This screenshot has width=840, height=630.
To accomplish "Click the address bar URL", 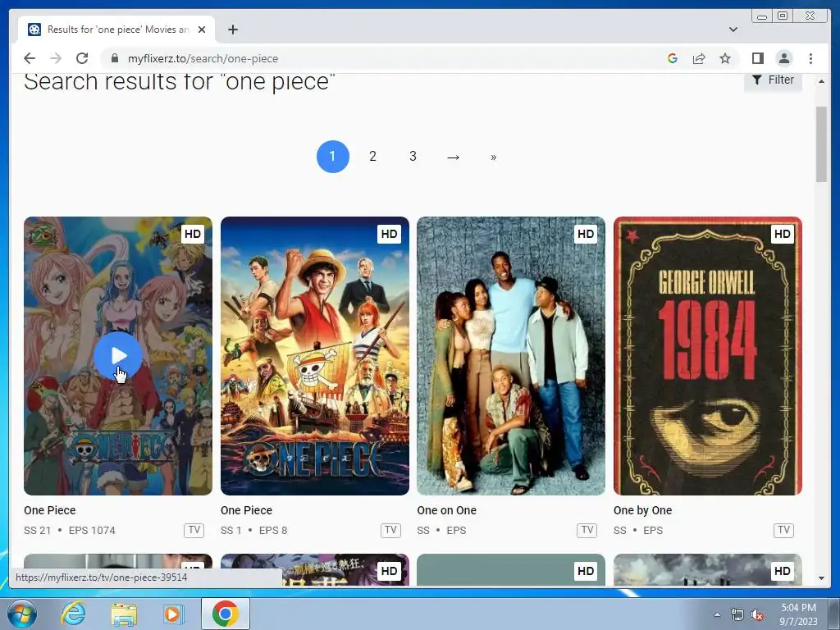I will click(x=203, y=58).
